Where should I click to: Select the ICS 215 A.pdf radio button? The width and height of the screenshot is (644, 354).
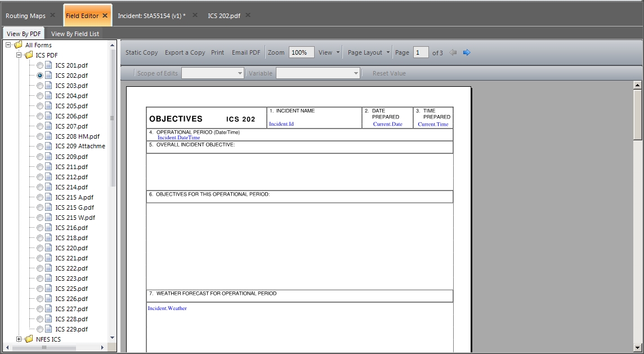(x=40, y=197)
